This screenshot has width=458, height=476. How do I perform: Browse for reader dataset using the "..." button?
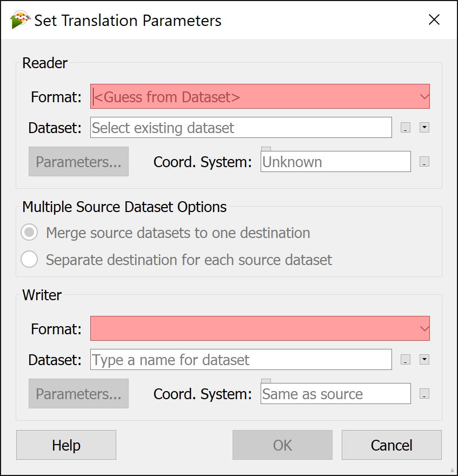point(405,128)
